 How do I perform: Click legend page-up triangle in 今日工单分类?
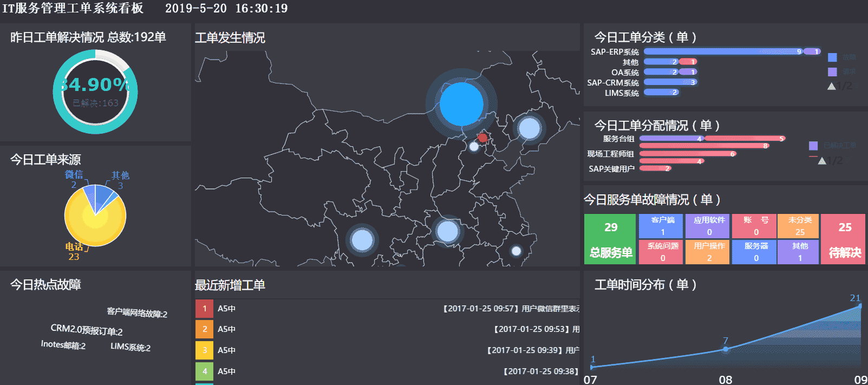pyautogui.click(x=832, y=86)
